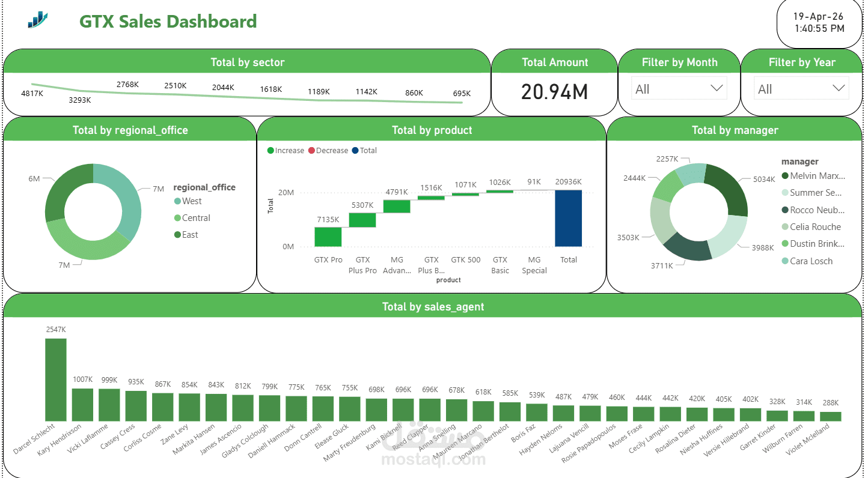
Task: Click the Total Amount card header
Action: coord(555,62)
